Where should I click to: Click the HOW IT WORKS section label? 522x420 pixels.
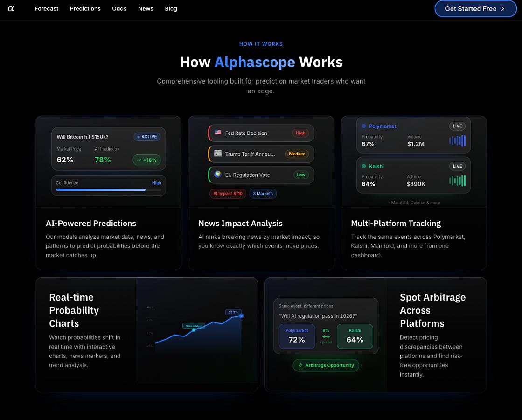point(261,44)
